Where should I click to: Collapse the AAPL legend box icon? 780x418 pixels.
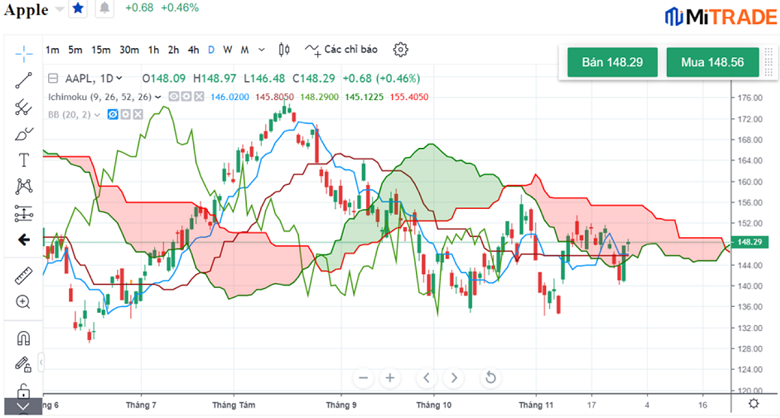coord(53,78)
